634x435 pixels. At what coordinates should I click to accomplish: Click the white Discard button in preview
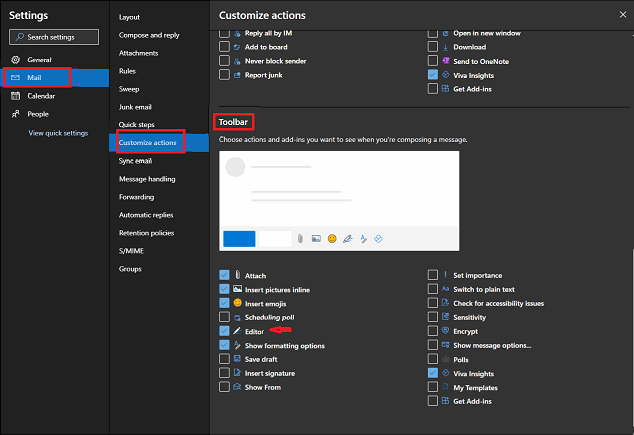(x=275, y=239)
